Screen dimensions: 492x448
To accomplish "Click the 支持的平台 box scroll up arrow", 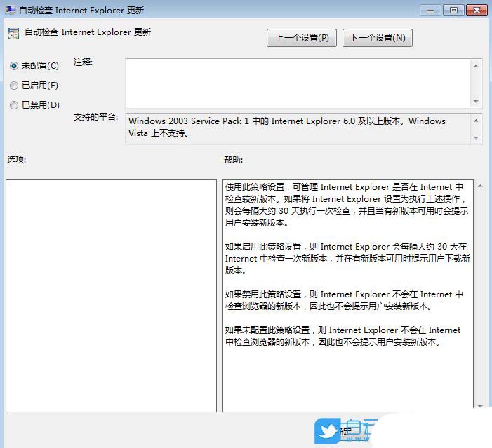I will click(x=476, y=121).
